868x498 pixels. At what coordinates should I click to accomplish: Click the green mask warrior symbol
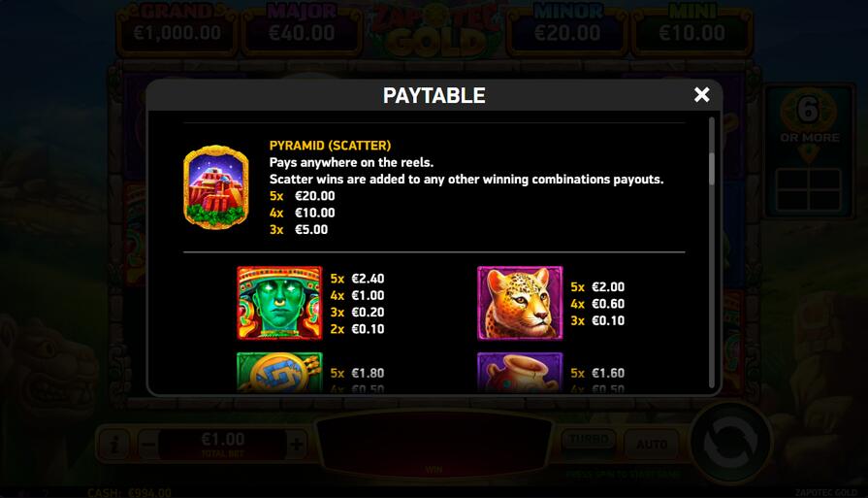[279, 303]
